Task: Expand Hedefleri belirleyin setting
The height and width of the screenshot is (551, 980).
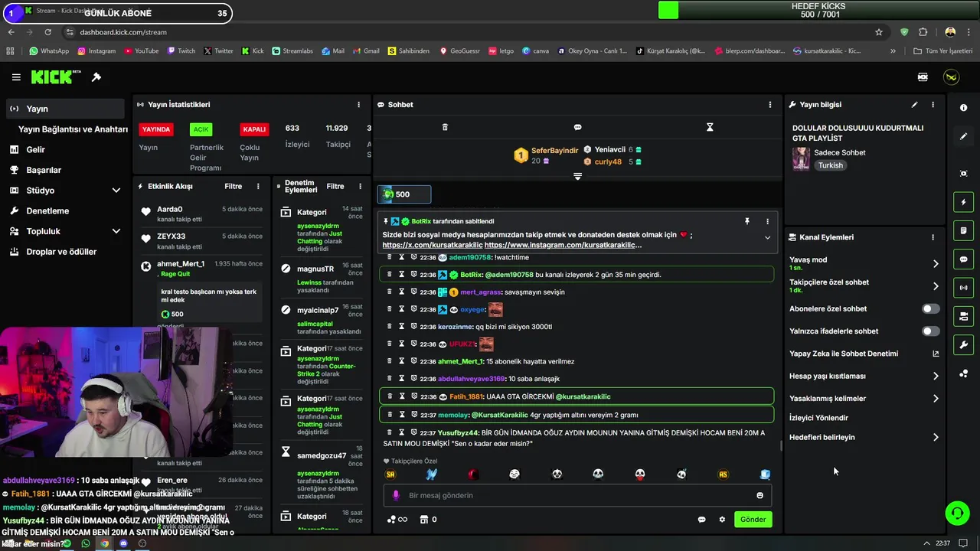Action: click(x=936, y=438)
